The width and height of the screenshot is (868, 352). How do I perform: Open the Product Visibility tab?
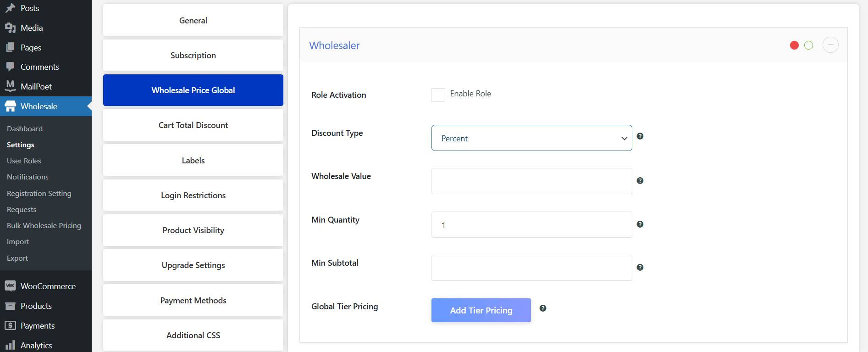click(193, 230)
